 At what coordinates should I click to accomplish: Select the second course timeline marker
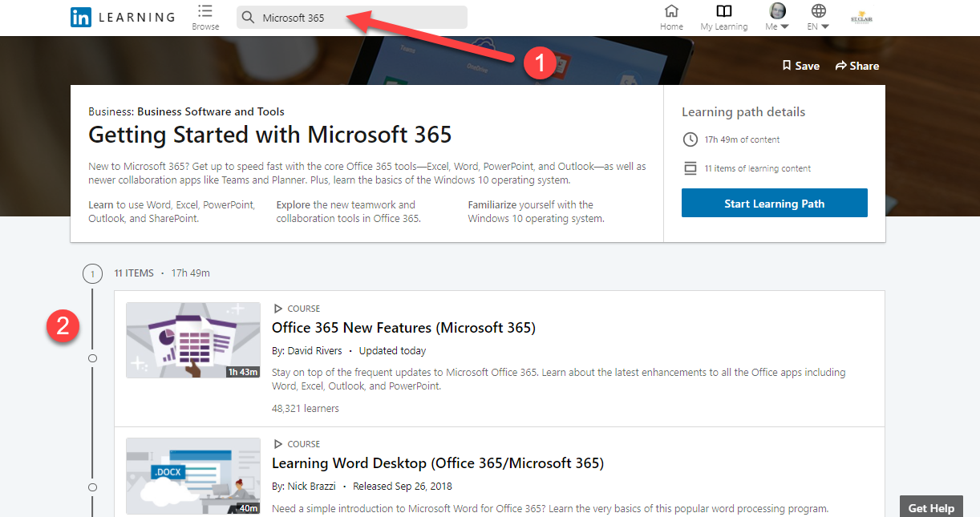(x=92, y=487)
